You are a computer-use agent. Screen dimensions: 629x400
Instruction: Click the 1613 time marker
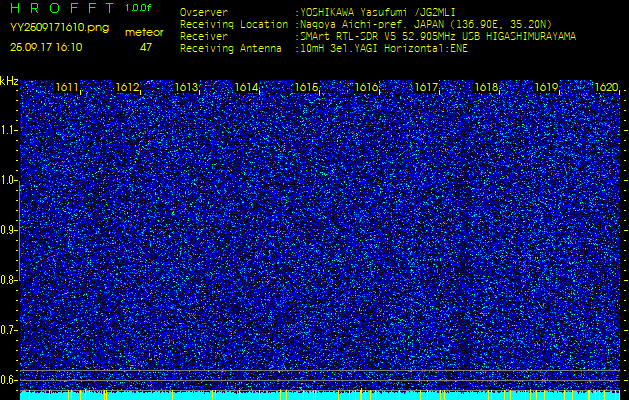tap(187, 87)
